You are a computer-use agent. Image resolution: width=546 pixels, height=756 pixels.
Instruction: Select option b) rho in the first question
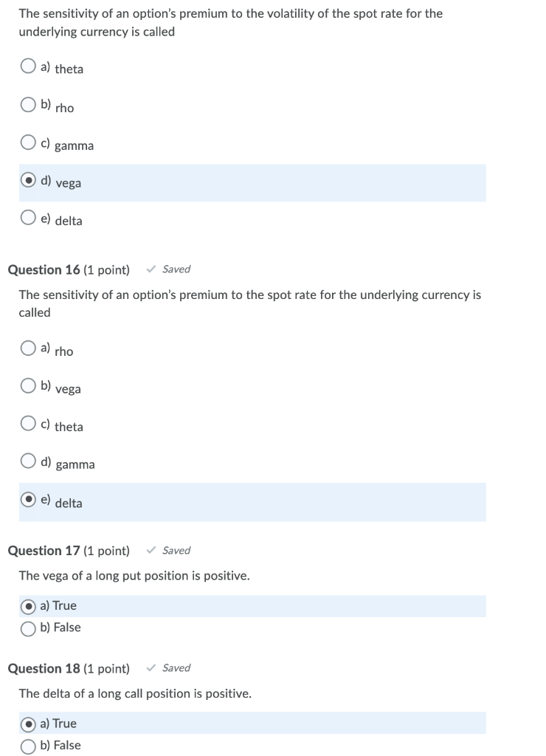27,103
